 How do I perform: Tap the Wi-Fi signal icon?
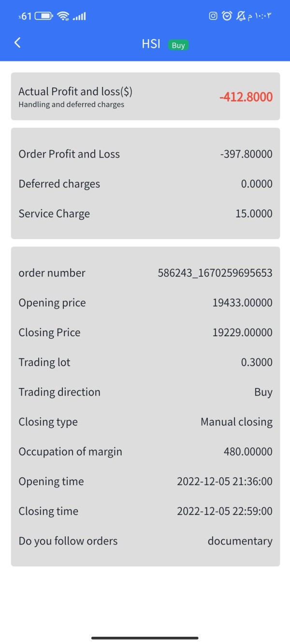(x=63, y=16)
